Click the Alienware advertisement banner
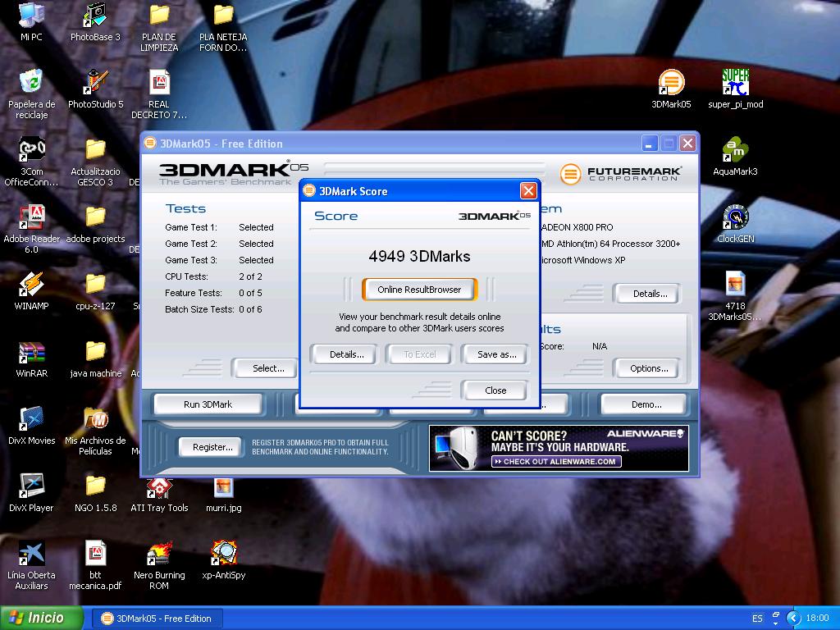This screenshot has width=840, height=630. [x=559, y=448]
